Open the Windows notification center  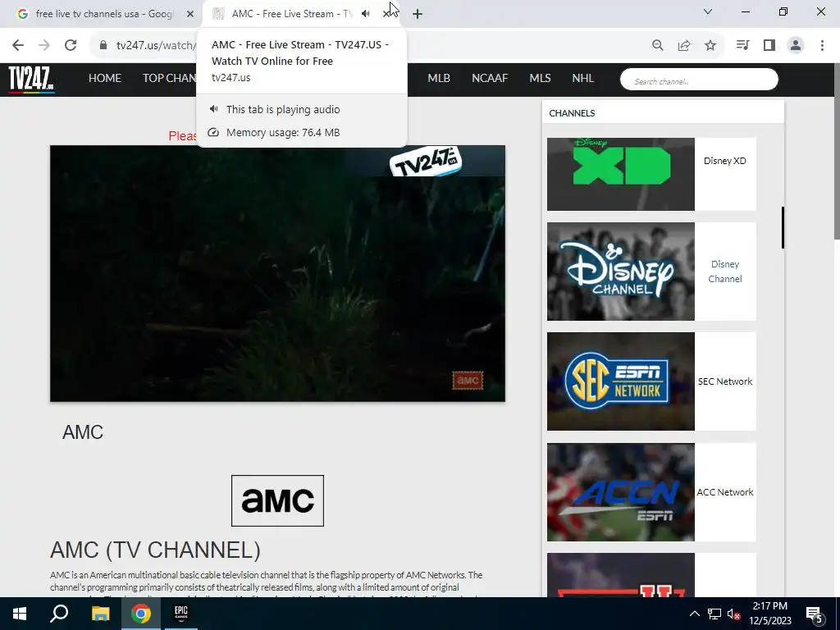click(815, 615)
